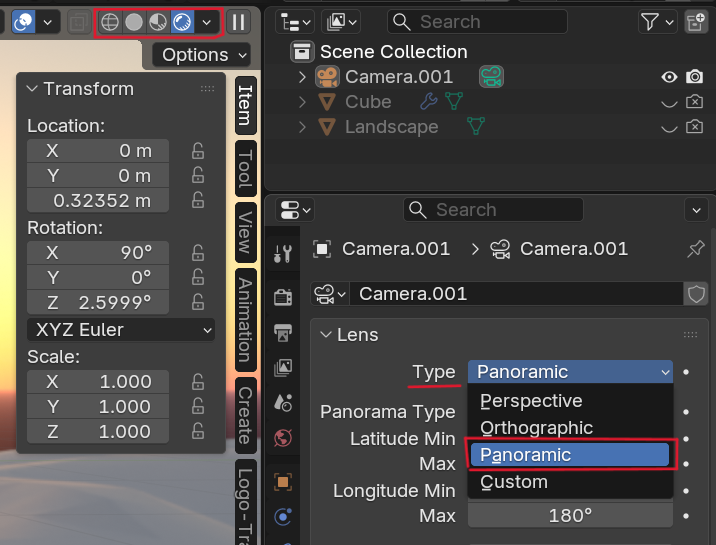Choose Perspective from the lens type list

(x=531, y=401)
